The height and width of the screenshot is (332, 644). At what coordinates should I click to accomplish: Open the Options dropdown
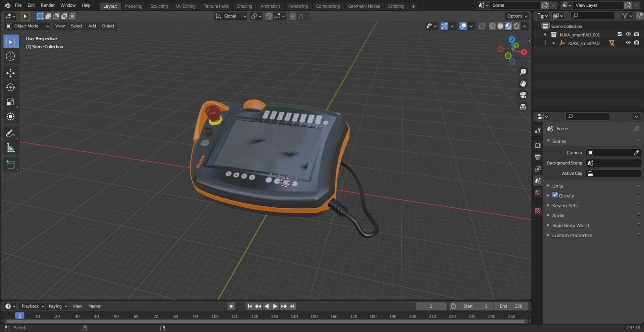coord(517,16)
